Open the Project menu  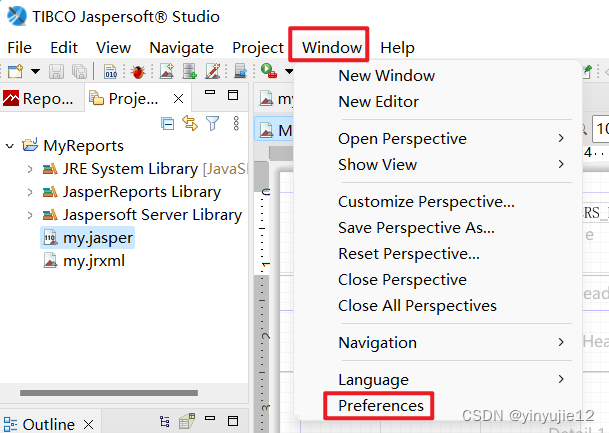pyautogui.click(x=258, y=48)
